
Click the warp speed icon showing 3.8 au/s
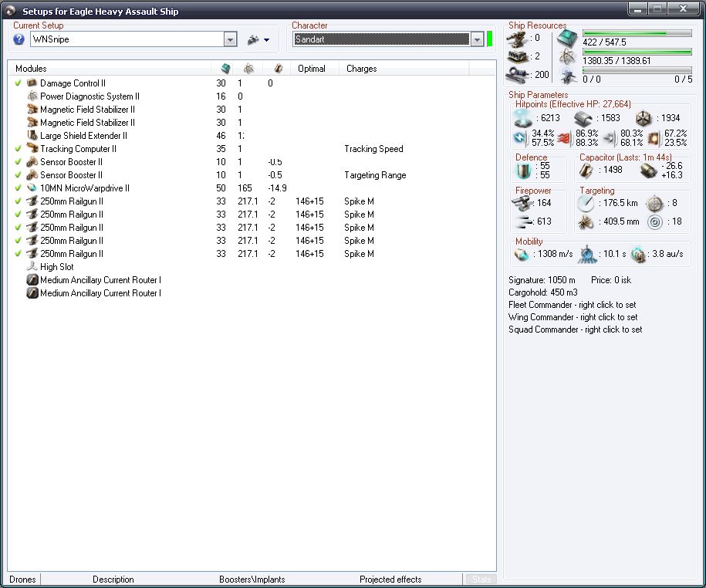(638, 255)
